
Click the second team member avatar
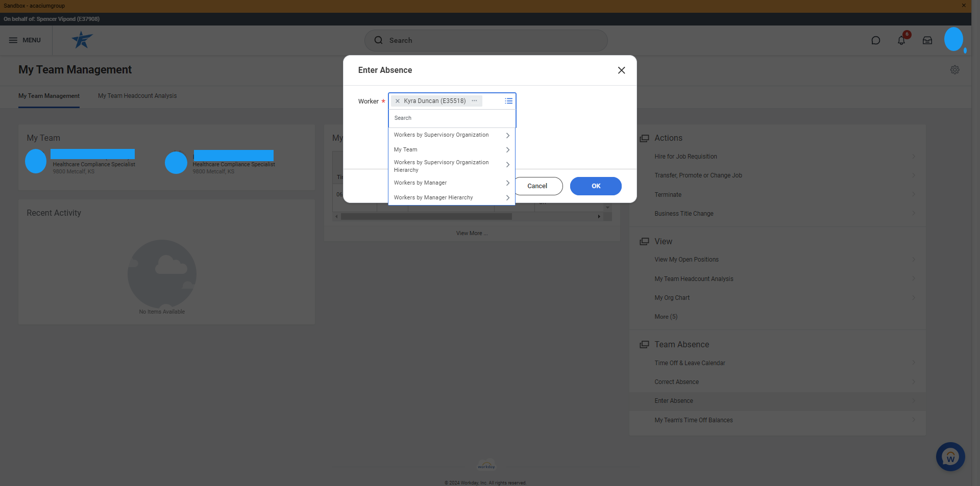coord(176,163)
